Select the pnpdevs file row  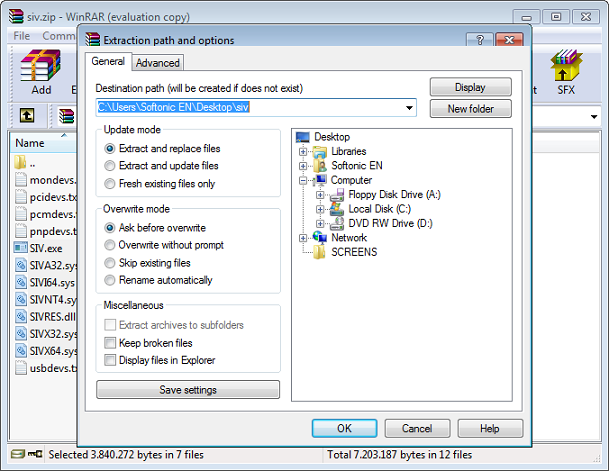[45, 231]
